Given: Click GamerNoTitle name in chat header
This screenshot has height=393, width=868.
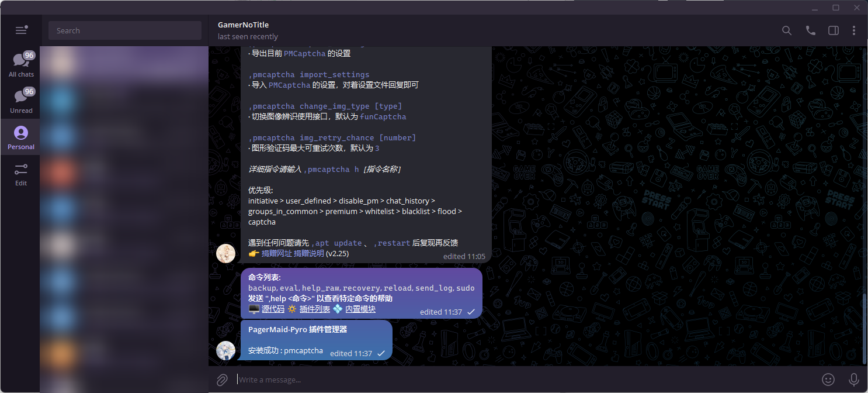Looking at the screenshot, I should pos(243,25).
